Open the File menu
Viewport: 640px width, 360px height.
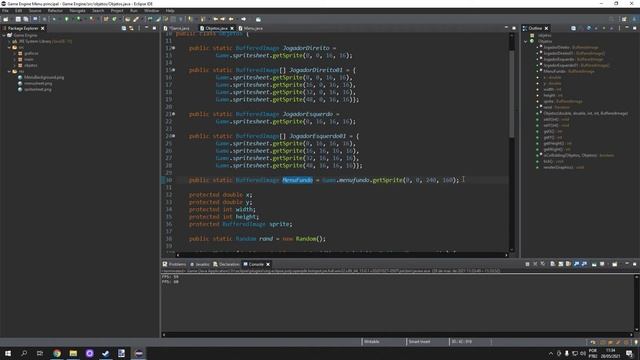tap(5, 11)
